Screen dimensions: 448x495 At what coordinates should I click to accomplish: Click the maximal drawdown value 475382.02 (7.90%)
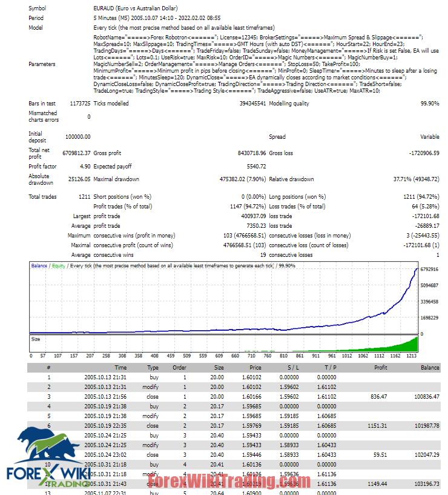pyautogui.click(x=243, y=179)
